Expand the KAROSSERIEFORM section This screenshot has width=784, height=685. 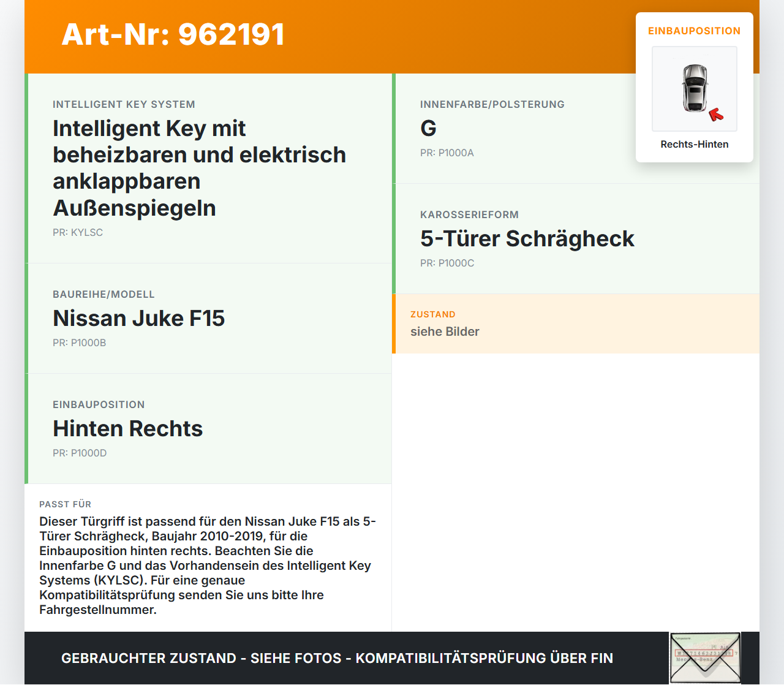coord(469,214)
